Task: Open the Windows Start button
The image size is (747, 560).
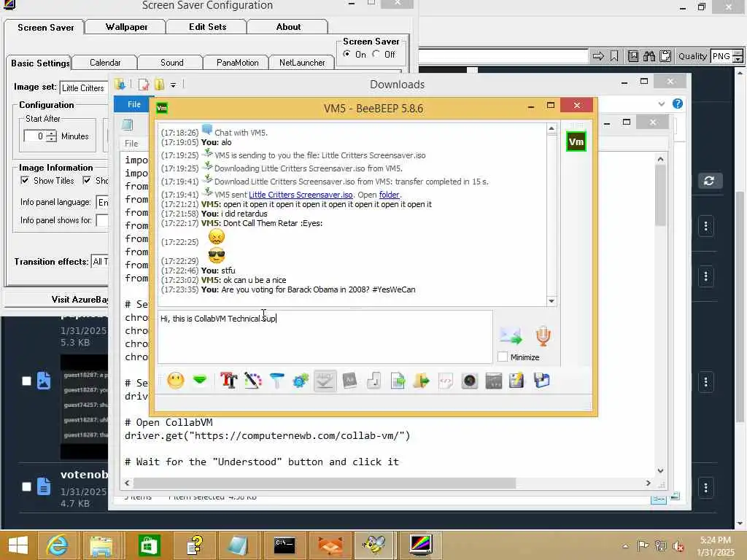Action: 18,545
